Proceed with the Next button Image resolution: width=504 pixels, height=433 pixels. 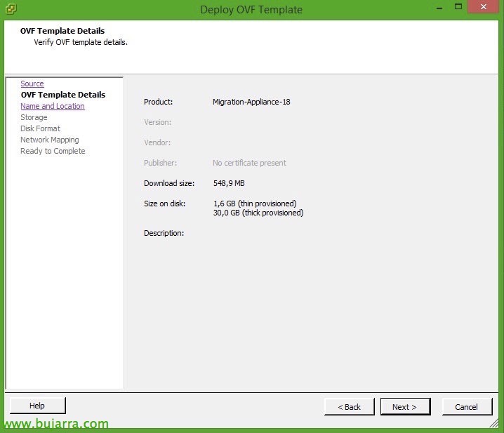[x=405, y=406]
